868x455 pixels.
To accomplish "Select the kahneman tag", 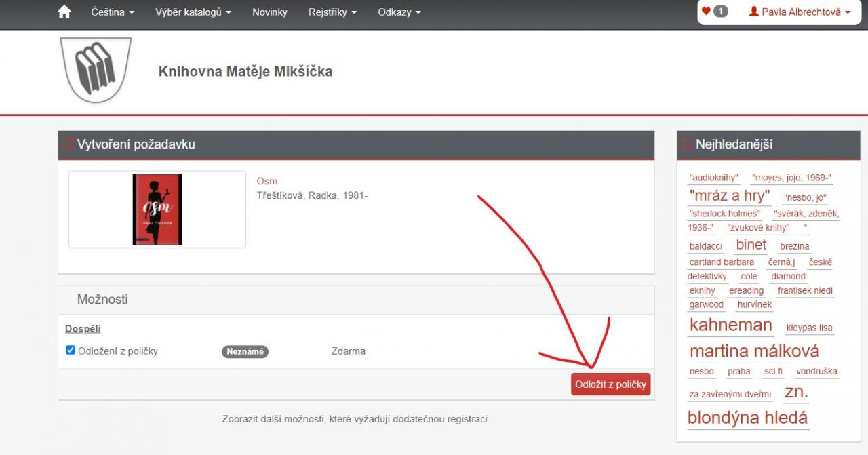I will (x=730, y=325).
